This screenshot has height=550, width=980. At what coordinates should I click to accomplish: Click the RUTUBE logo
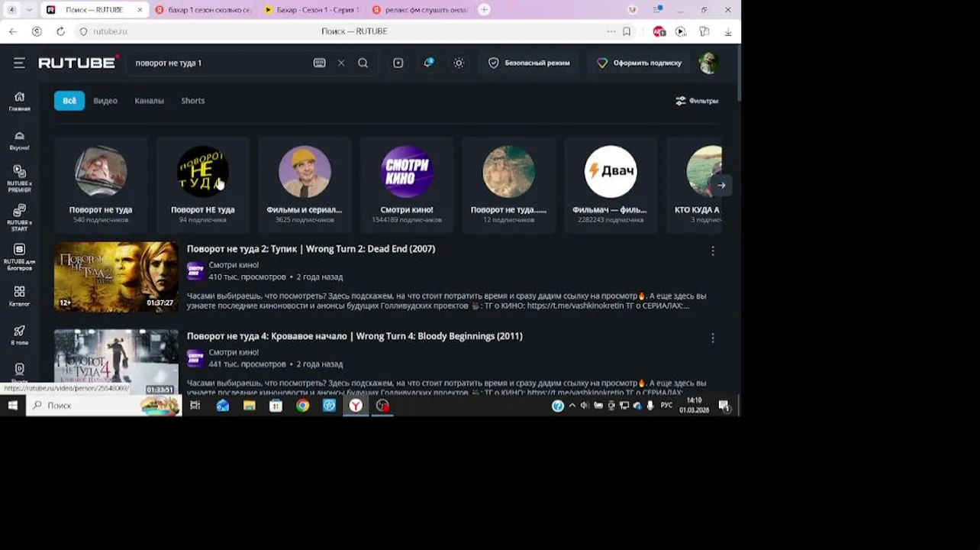click(79, 63)
